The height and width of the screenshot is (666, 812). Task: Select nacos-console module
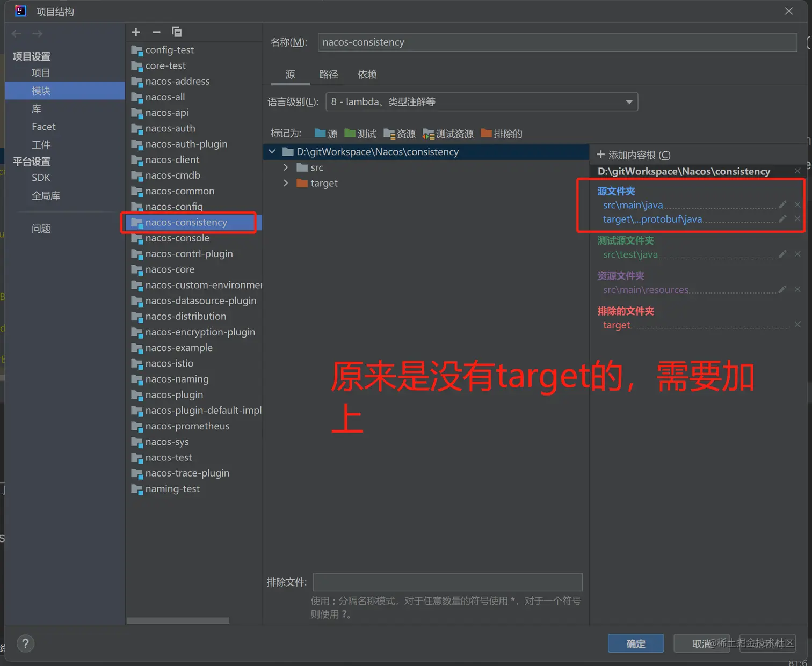tap(177, 238)
